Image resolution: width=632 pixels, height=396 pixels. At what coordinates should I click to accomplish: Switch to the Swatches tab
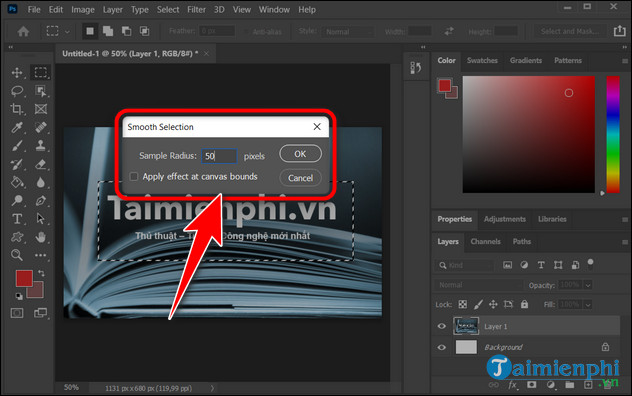482,60
